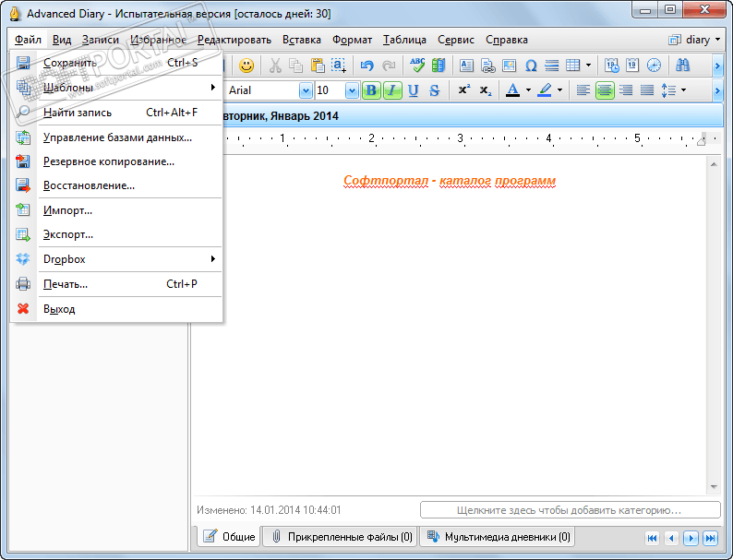Insert current date and time

611,66
